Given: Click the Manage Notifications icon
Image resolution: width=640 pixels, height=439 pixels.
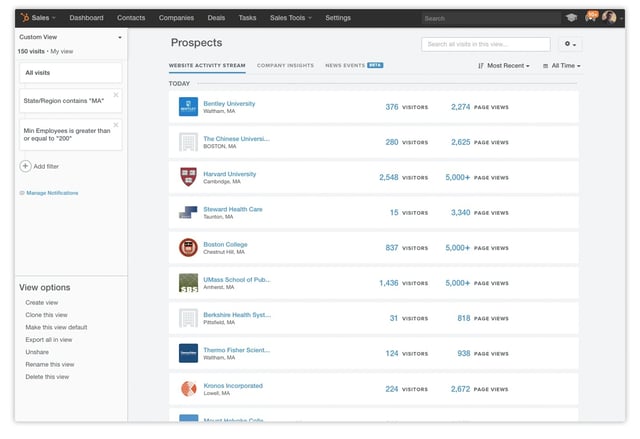Looking at the screenshot, I should [x=22, y=193].
